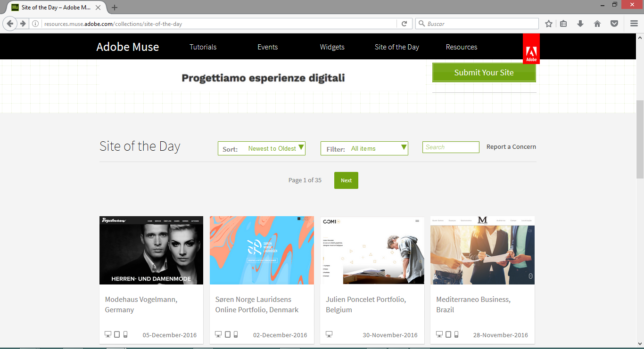Image resolution: width=644 pixels, height=349 pixels.
Task: Click the browser back arrow button
Action: pos(10,24)
